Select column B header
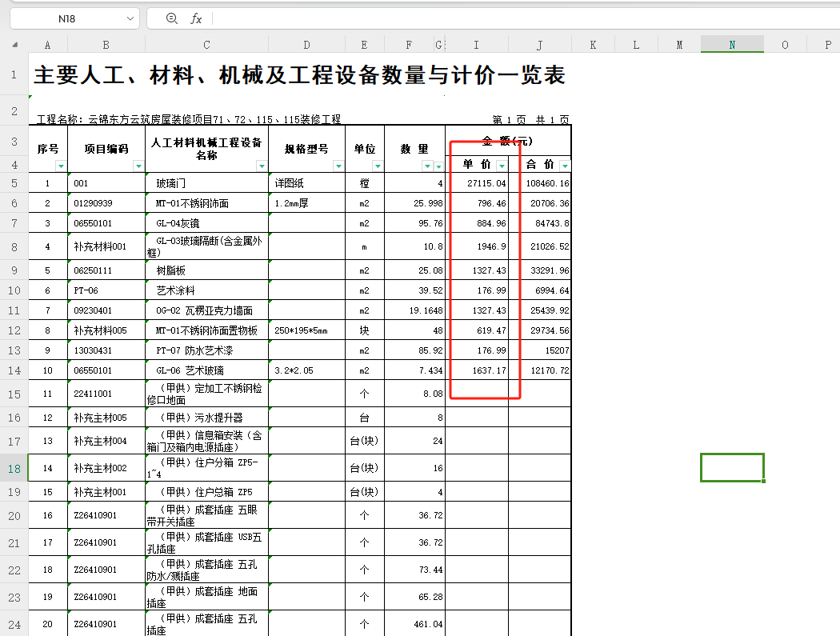This screenshot has width=840, height=636. pos(106,45)
